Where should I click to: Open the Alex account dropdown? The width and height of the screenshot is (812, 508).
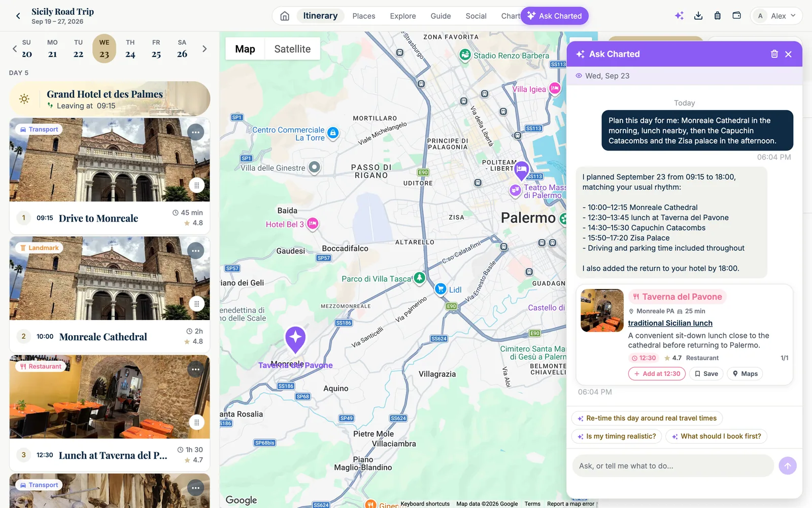point(776,16)
